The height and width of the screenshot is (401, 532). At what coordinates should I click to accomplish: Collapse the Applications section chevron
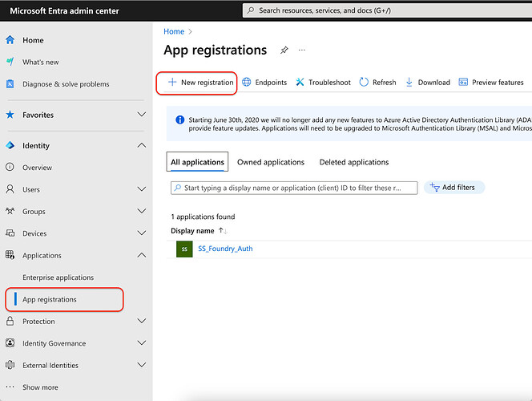[142, 255]
